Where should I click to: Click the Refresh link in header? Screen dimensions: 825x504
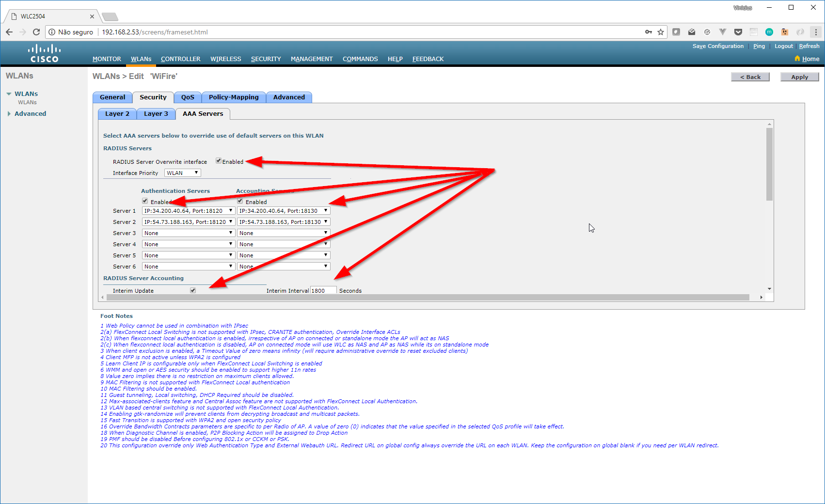tap(809, 46)
